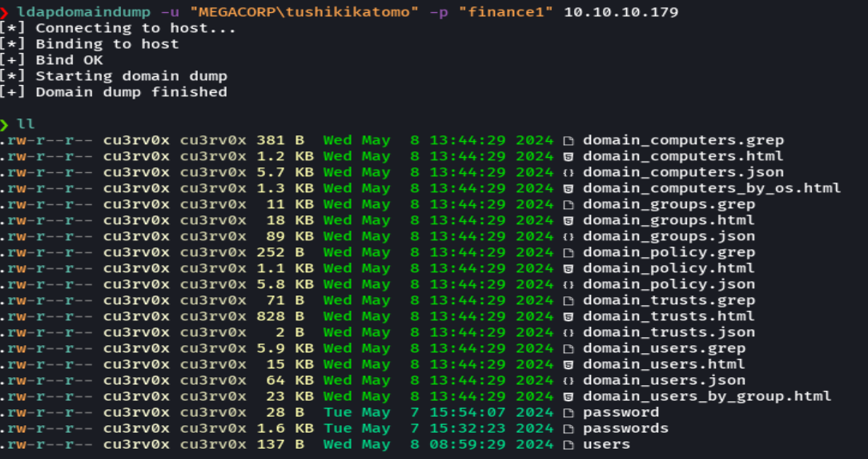Click the file icon beside domain_users.grep

click(x=568, y=349)
